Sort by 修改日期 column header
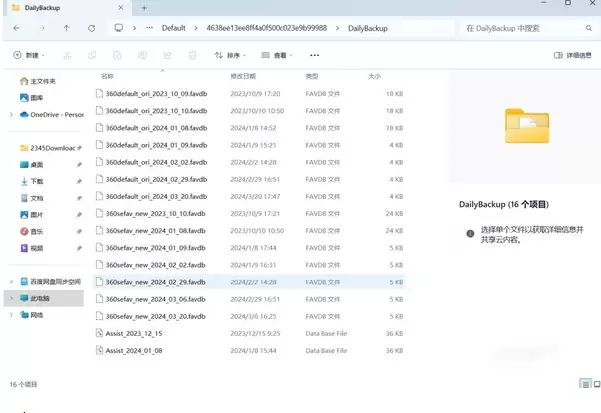The width and height of the screenshot is (601, 413). [x=245, y=76]
